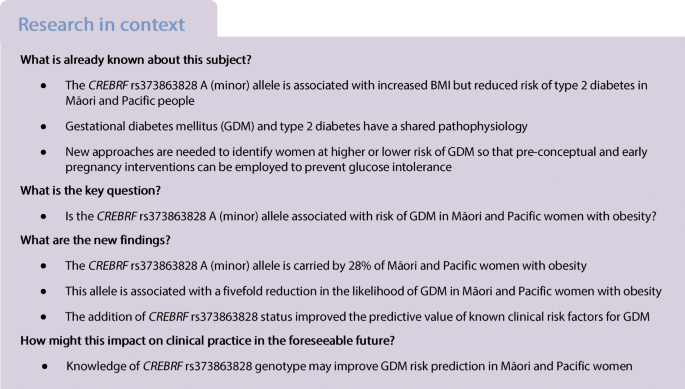Click the bullet before the 28% carrier statement
This screenshot has width=685, height=389.
pos(43,266)
